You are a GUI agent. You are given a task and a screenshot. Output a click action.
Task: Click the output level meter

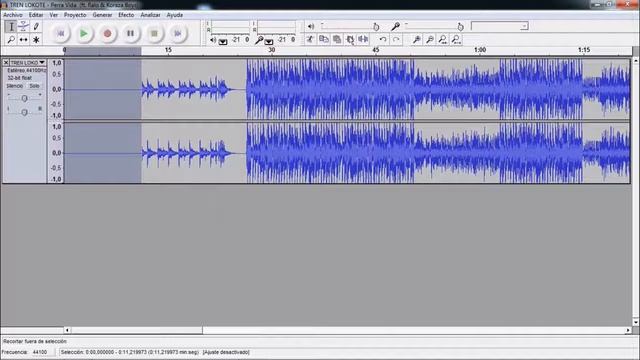point(230,27)
